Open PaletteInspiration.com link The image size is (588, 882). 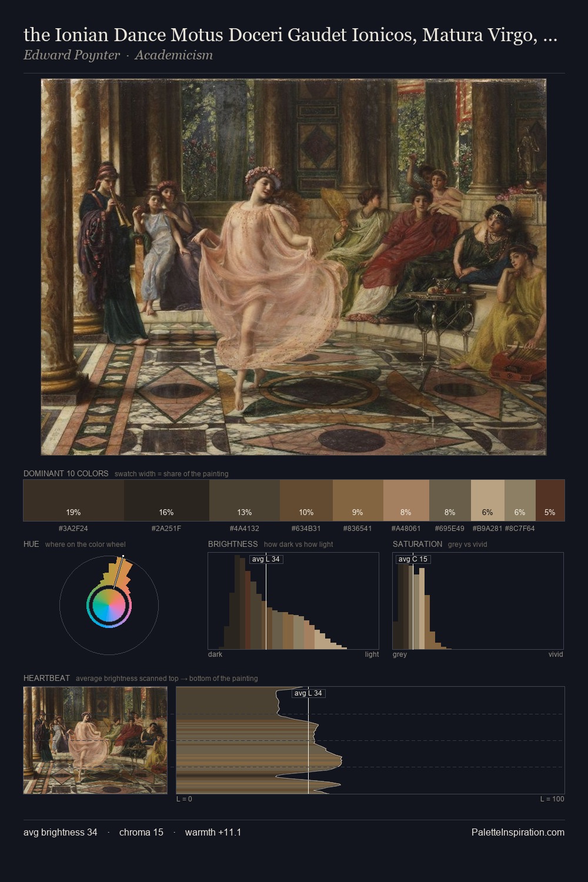click(518, 832)
